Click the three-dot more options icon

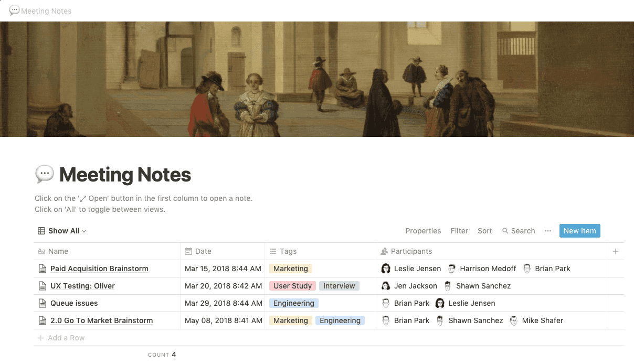point(548,231)
